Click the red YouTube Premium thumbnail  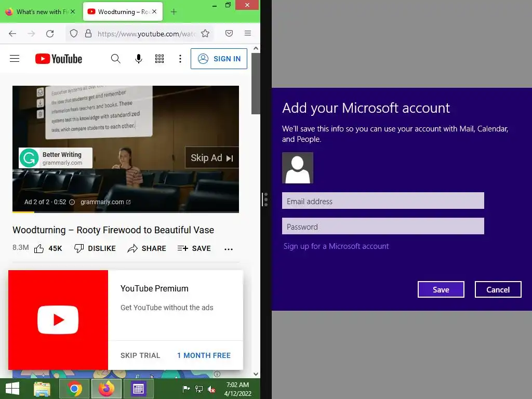click(58, 320)
